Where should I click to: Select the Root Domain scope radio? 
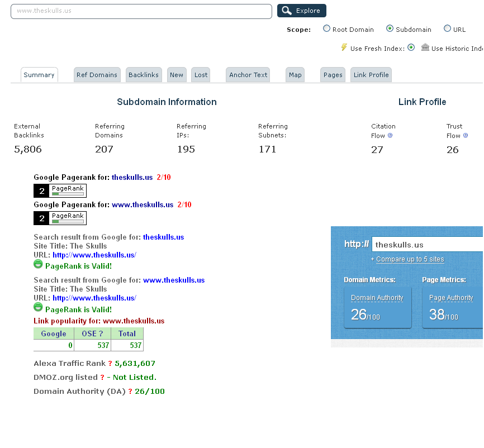point(326,28)
